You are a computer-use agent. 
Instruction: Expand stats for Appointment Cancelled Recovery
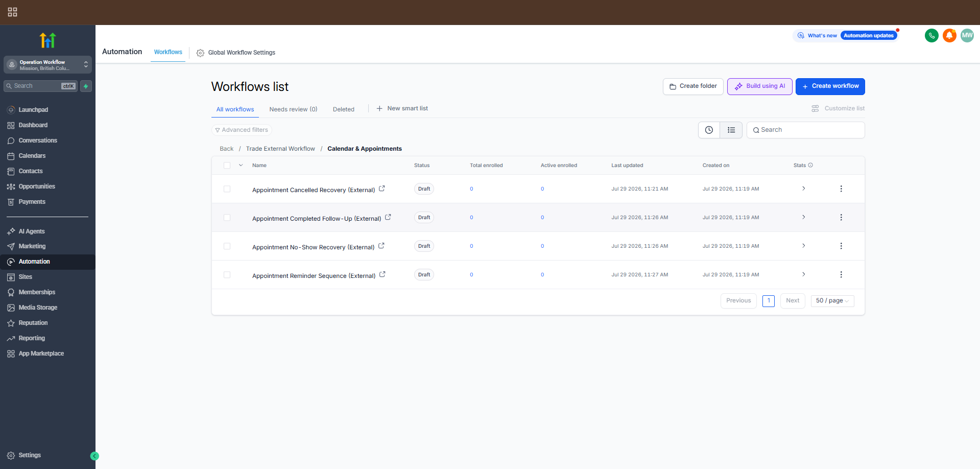pyautogui.click(x=803, y=189)
